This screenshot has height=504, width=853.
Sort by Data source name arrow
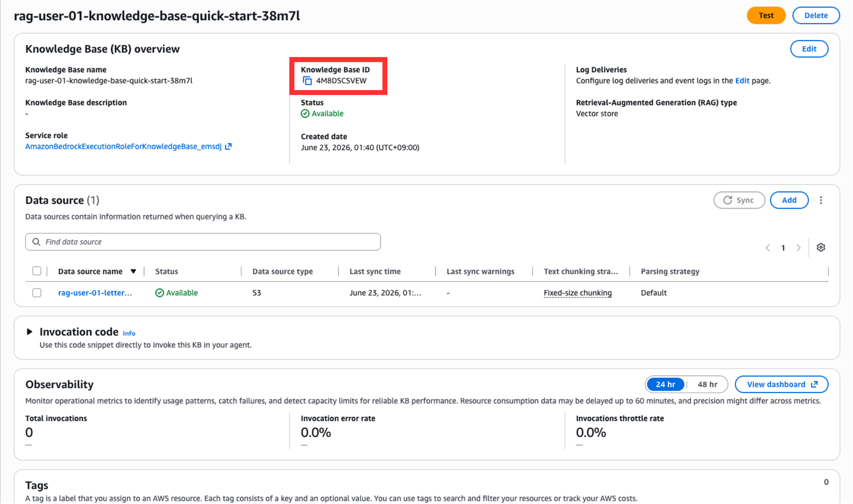[x=133, y=272]
